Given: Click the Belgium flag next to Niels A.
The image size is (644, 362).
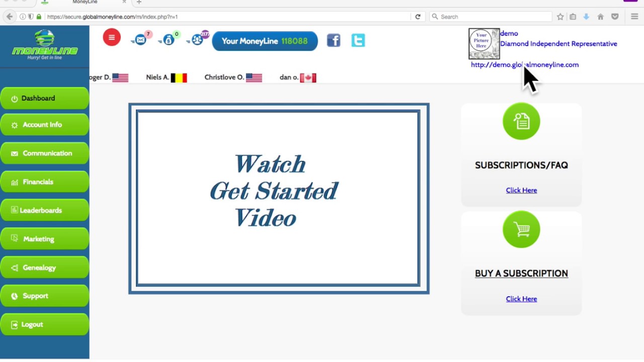Looking at the screenshot, I should [x=179, y=78].
